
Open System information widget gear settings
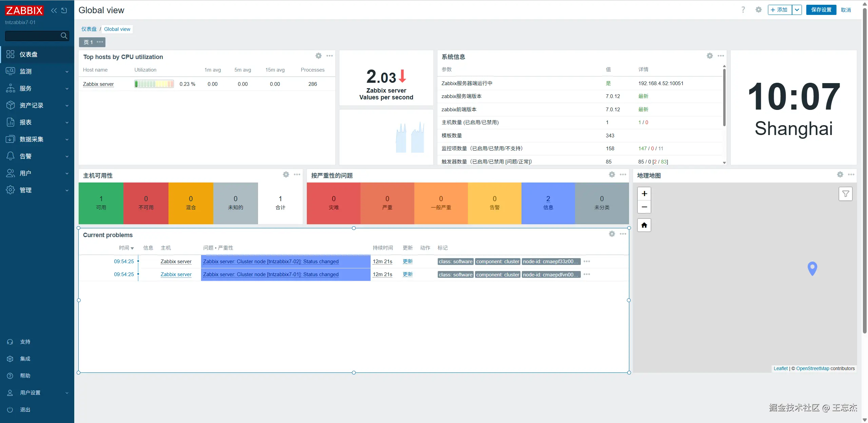click(710, 56)
